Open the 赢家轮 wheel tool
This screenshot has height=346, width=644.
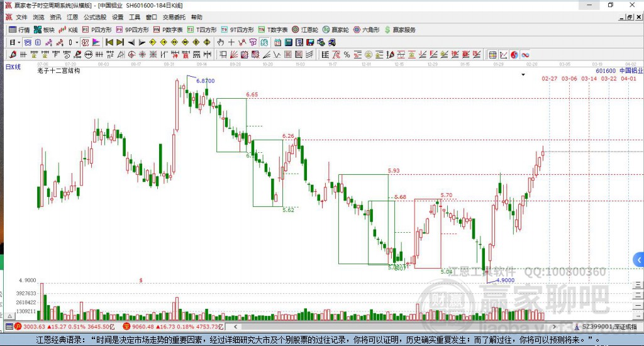[336, 30]
